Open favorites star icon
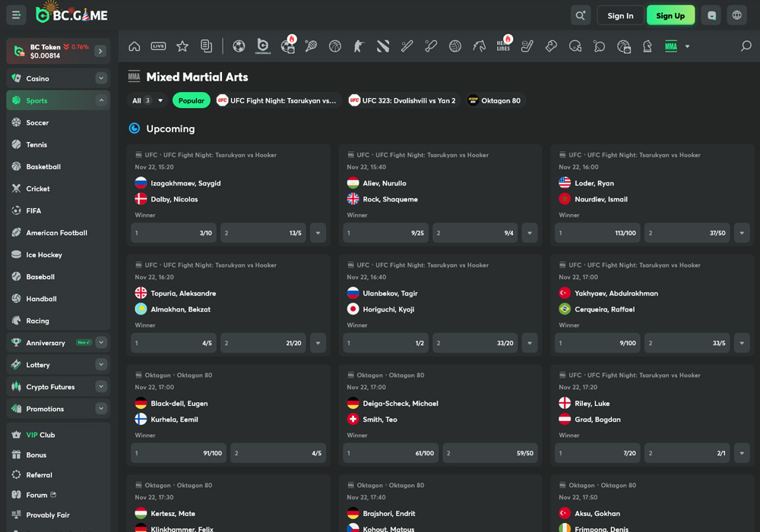This screenshot has width=760, height=532. 182,46
